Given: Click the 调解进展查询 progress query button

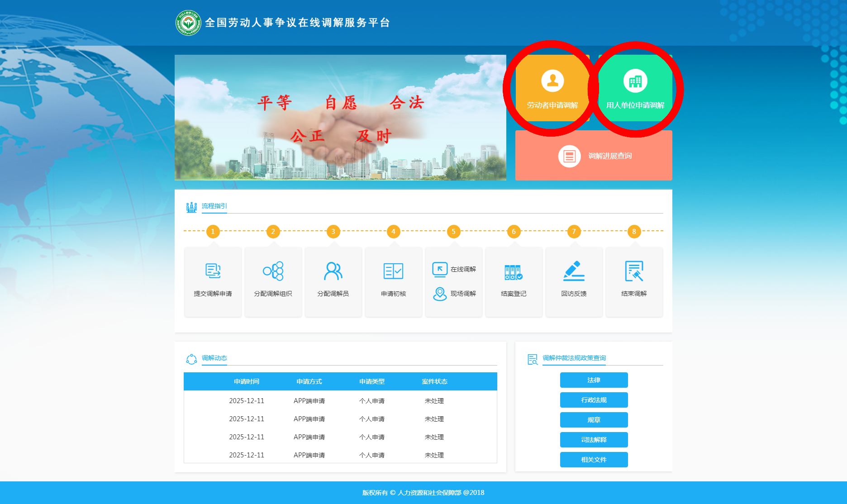Looking at the screenshot, I should point(594,156).
